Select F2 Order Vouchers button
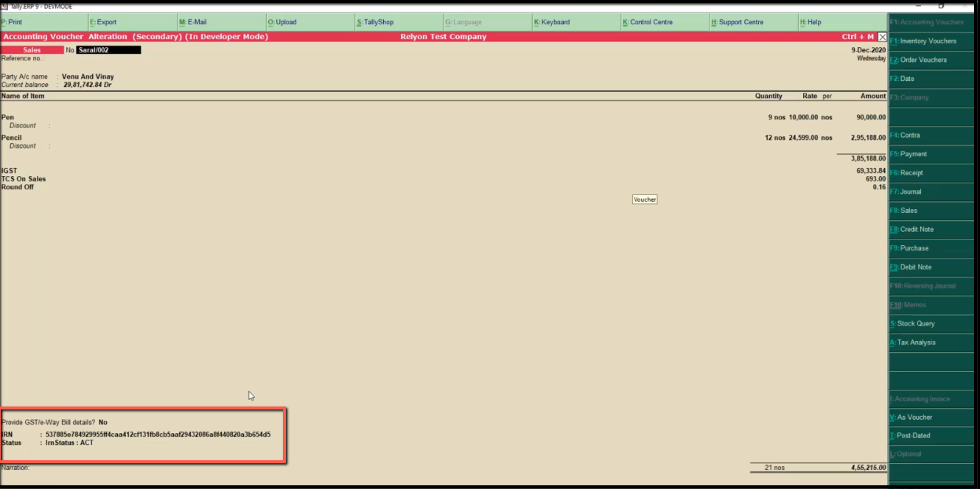The width and height of the screenshot is (980, 489). pyautogui.click(x=931, y=60)
